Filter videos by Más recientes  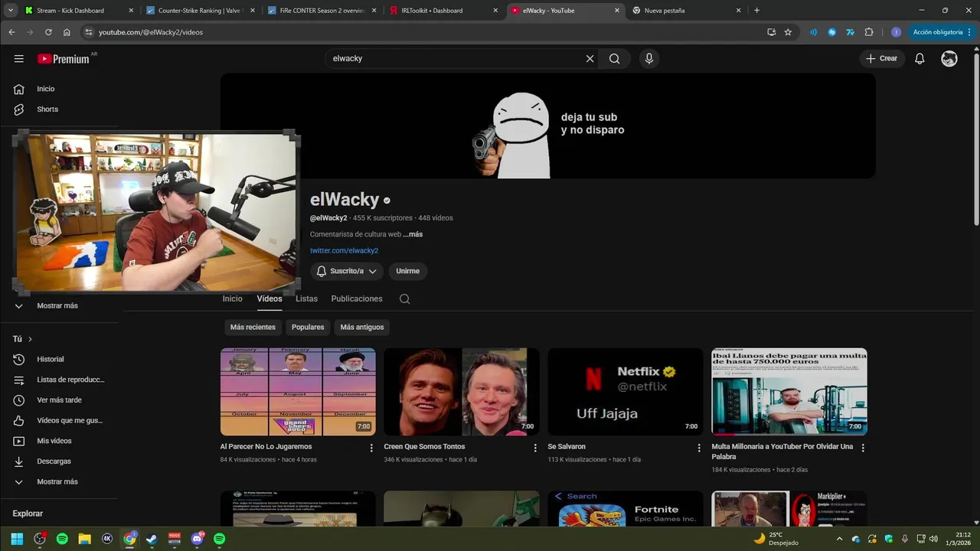tap(253, 327)
